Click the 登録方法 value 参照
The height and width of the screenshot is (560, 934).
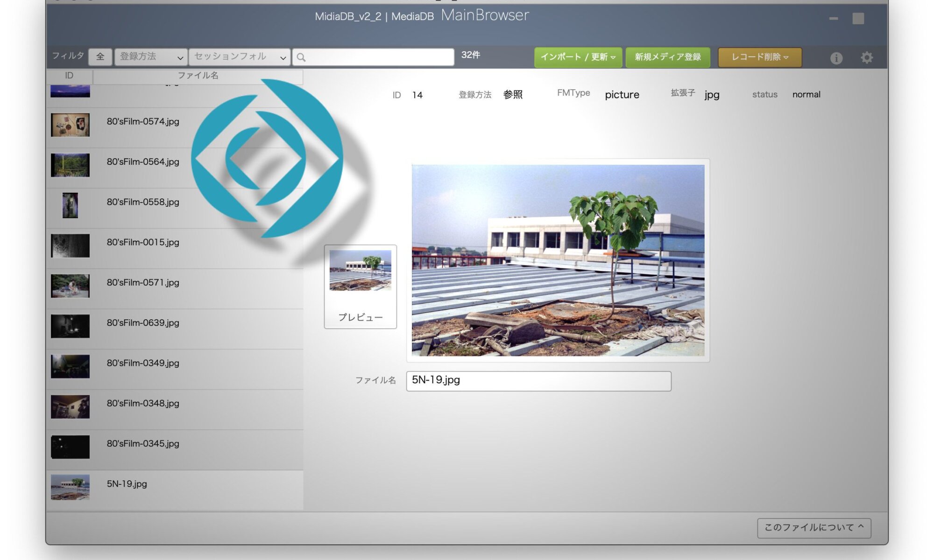tap(513, 95)
